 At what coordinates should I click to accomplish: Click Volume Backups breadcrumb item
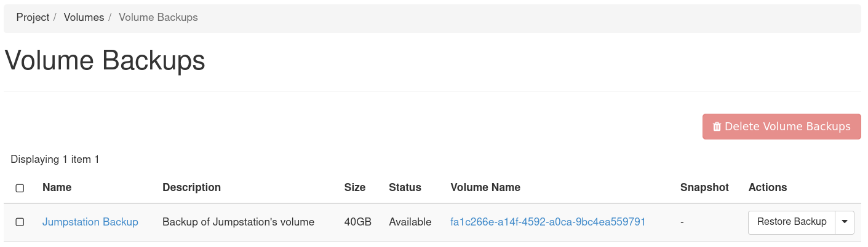pos(158,17)
